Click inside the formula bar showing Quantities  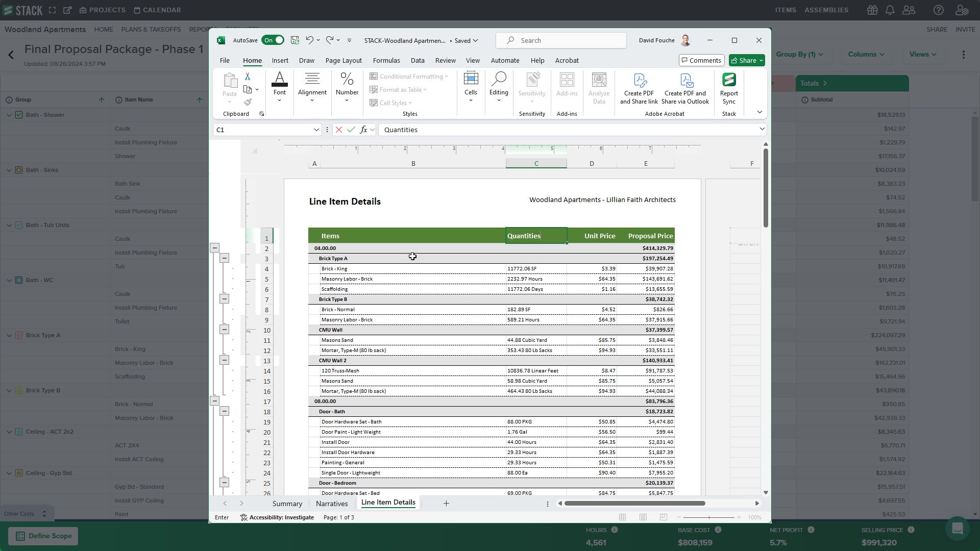pos(459,130)
